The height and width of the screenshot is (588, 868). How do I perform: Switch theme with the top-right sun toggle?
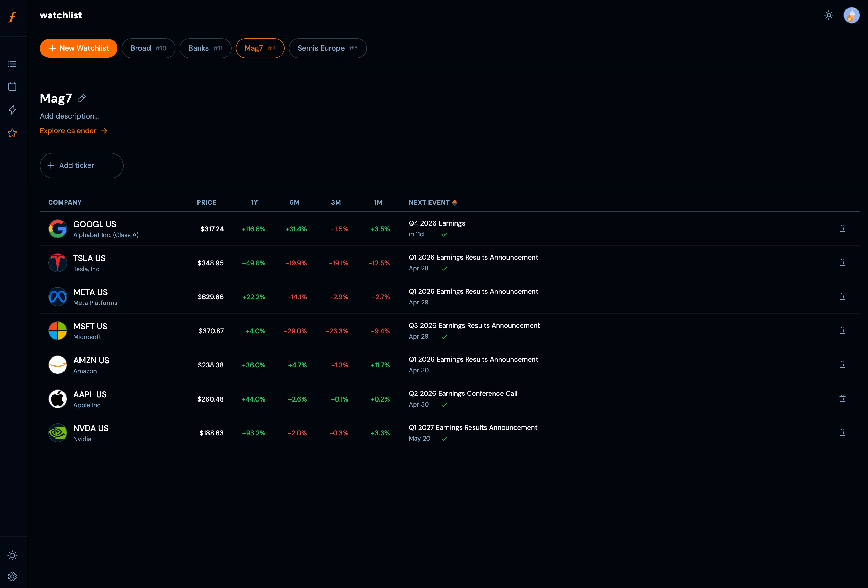pos(828,15)
